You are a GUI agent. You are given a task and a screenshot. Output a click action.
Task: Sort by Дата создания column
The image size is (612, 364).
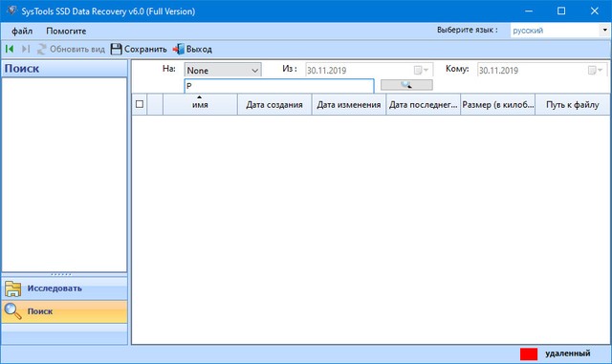pos(274,104)
